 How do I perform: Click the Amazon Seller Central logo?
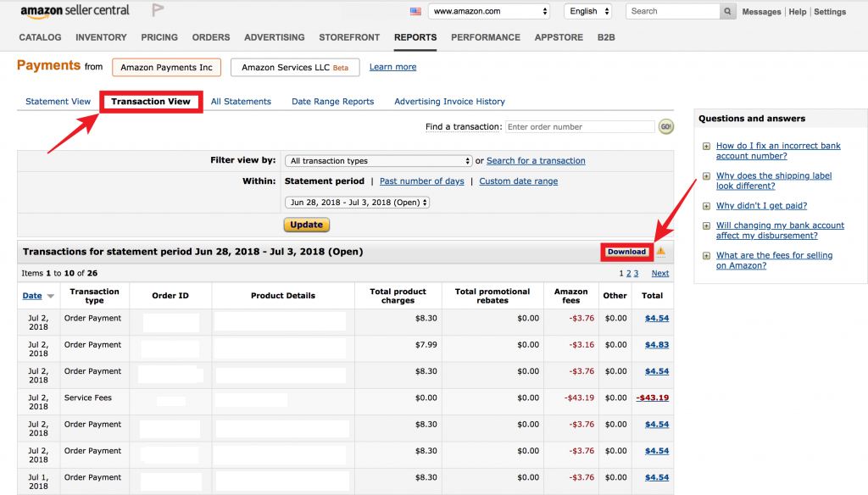(x=75, y=11)
